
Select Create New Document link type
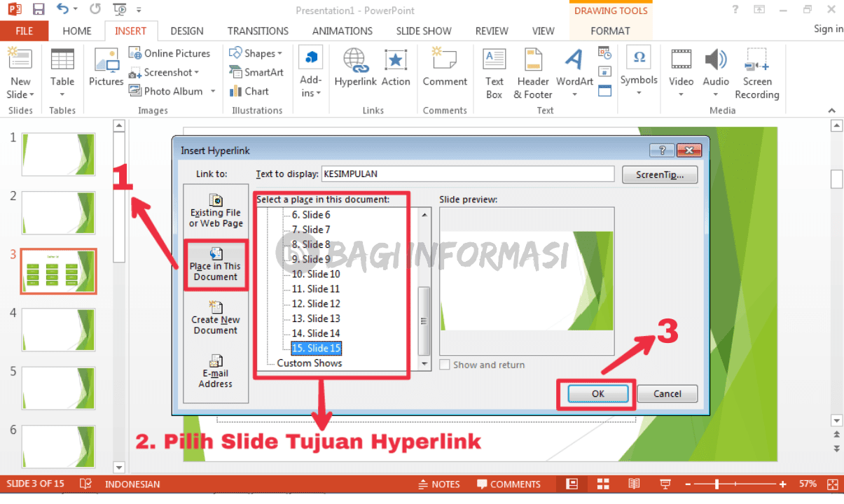click(216, 317)
